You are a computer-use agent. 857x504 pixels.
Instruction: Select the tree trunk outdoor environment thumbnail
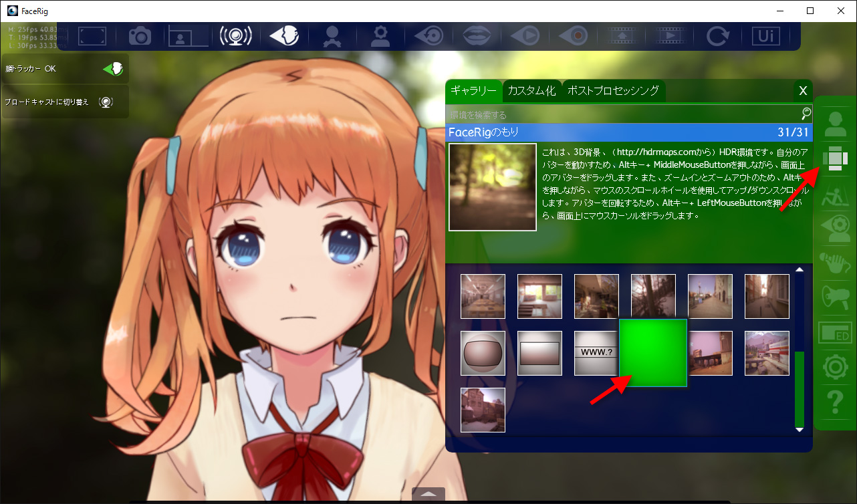(653, 296)
